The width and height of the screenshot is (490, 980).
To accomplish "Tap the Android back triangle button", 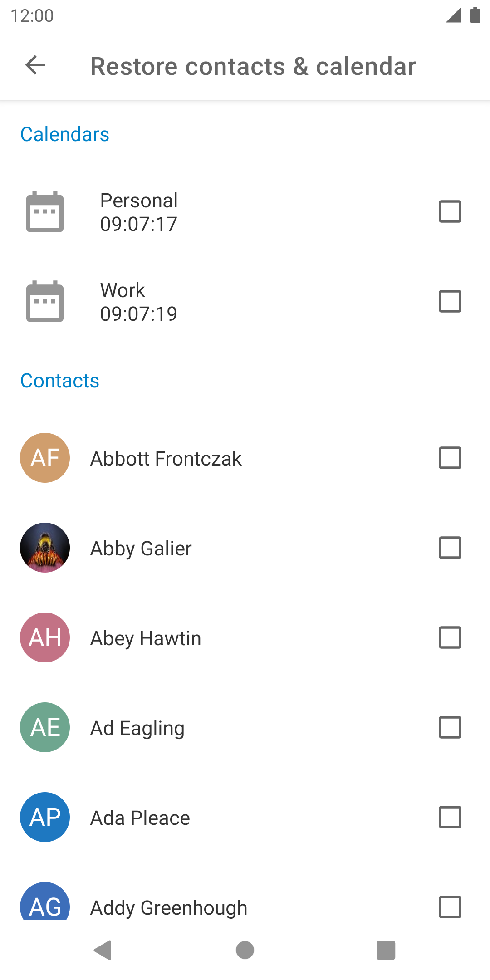I will (103, 950).
